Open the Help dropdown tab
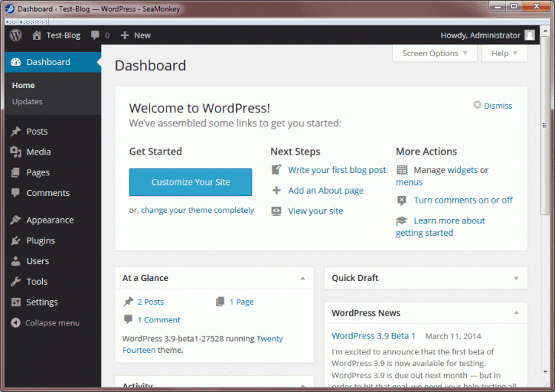The height and width of the screenshot is (392, 555). pyautogui.click(x=504, y=53)
